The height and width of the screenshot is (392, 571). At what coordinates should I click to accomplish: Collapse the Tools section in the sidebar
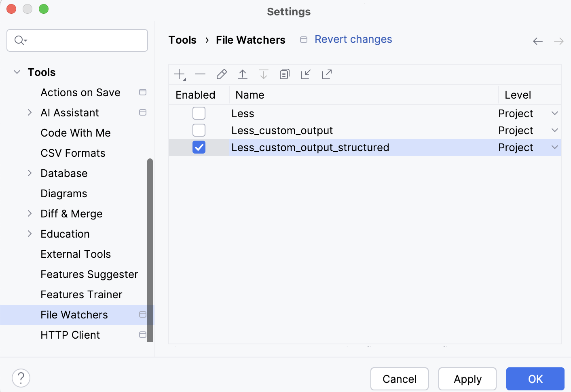pyautogui.click(x=17, y=72)
